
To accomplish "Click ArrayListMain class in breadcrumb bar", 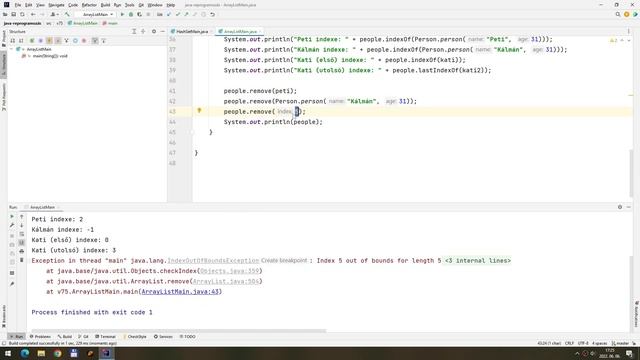I will 83,23.
